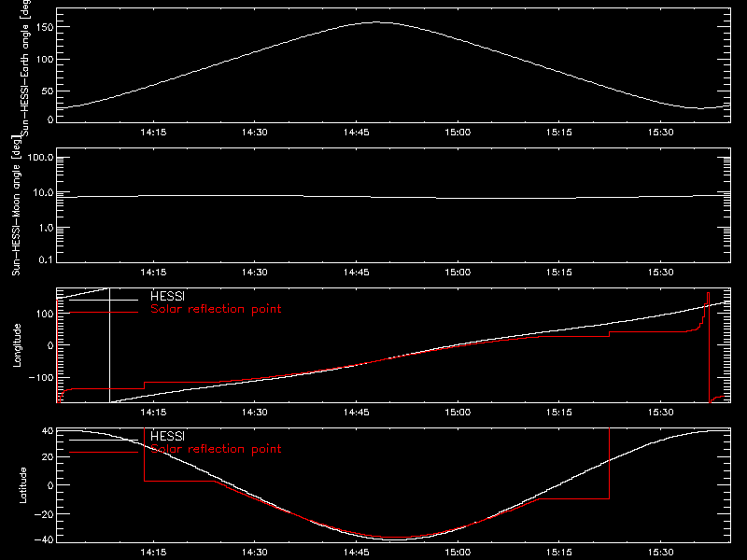The height and width of the screenshot is (560, 747).
Task: Click the 40 tick on Latitude axis
Action: tap(48, 431)
